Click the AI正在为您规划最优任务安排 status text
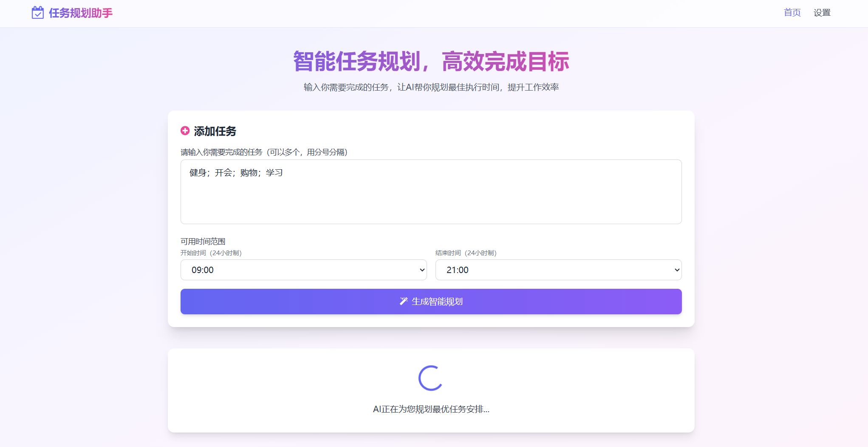This screenshot has height=447, width=868. (x=431, y=409)
